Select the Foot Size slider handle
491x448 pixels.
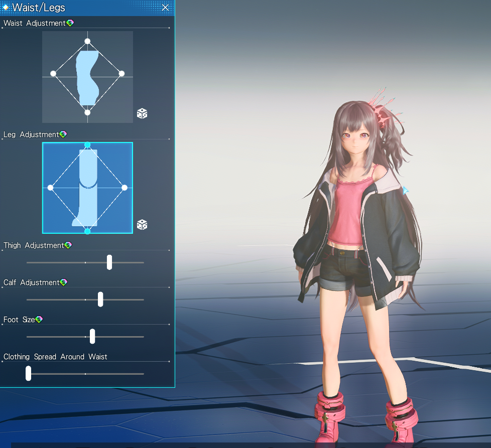pos(92,336)
